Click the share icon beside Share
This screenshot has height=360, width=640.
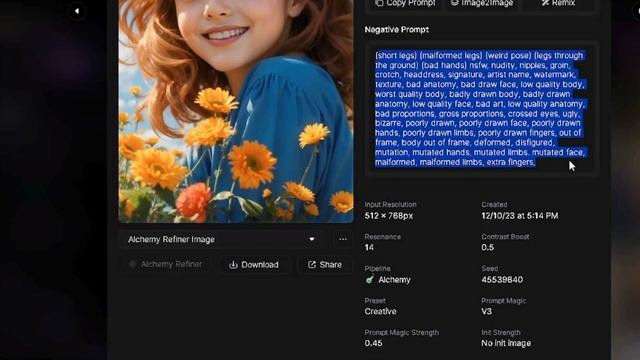[x=312, y=264]
